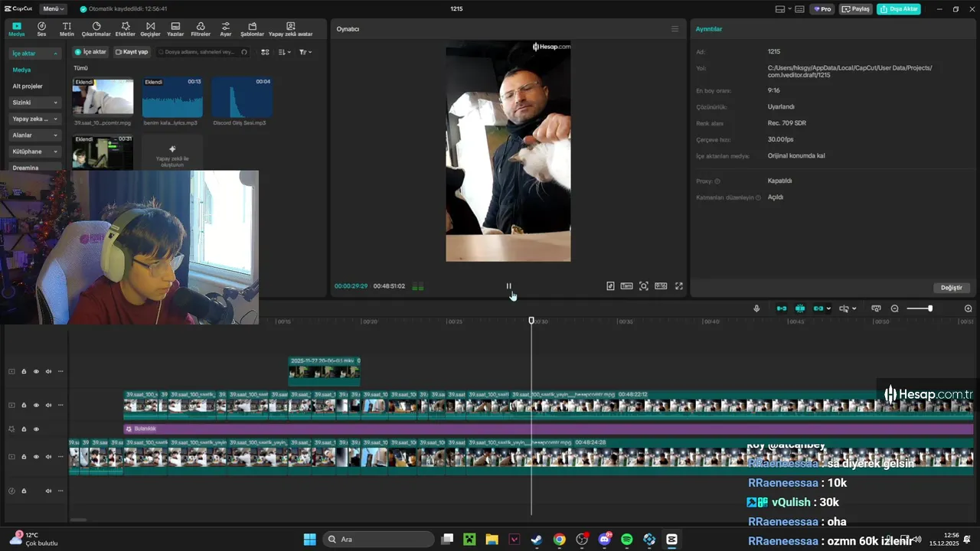The image size is (980, 551).
Task: Mute the track holding the 2025-11-27 mkv clip
Action: [48, 371]
